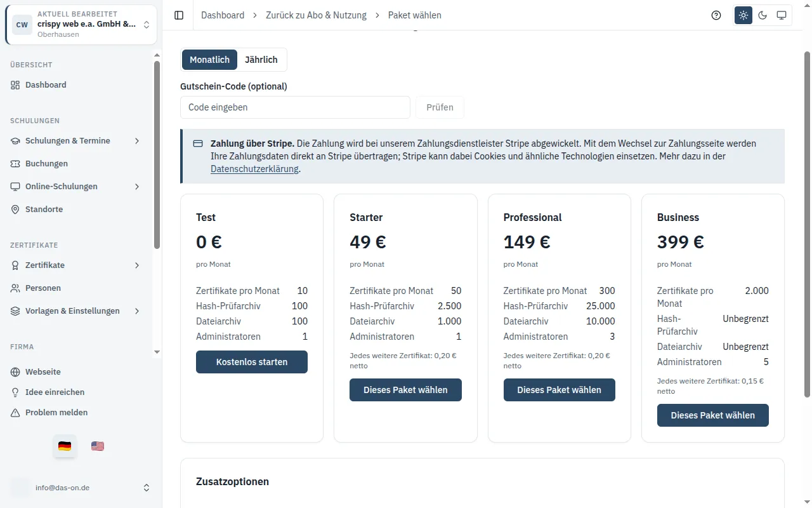
Task: Click the Dashboard grid icon in sidebar
Action: click(x=15, y=85)
